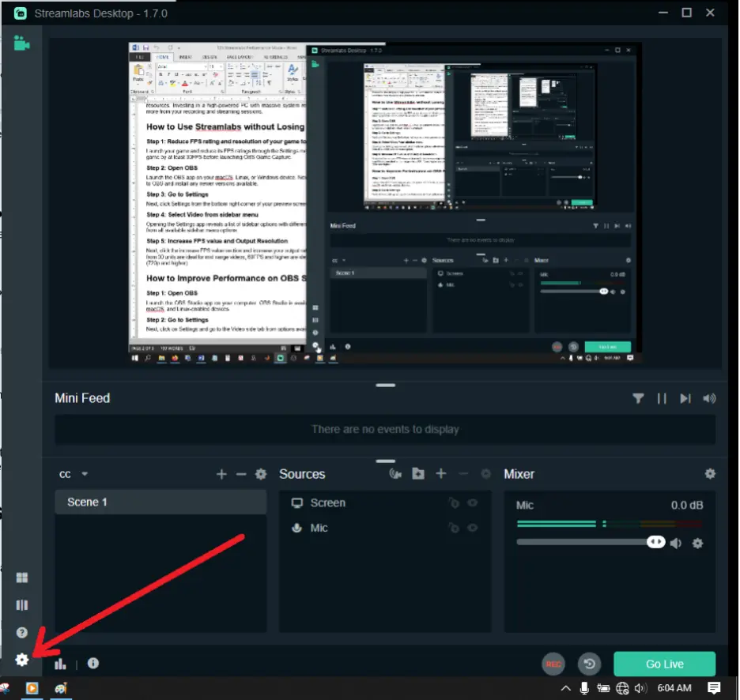The height and width of the screenshot is (700, 740).
Task: Open the battery power tray icon
Action: pyautogui.click(x=603, y=688)
